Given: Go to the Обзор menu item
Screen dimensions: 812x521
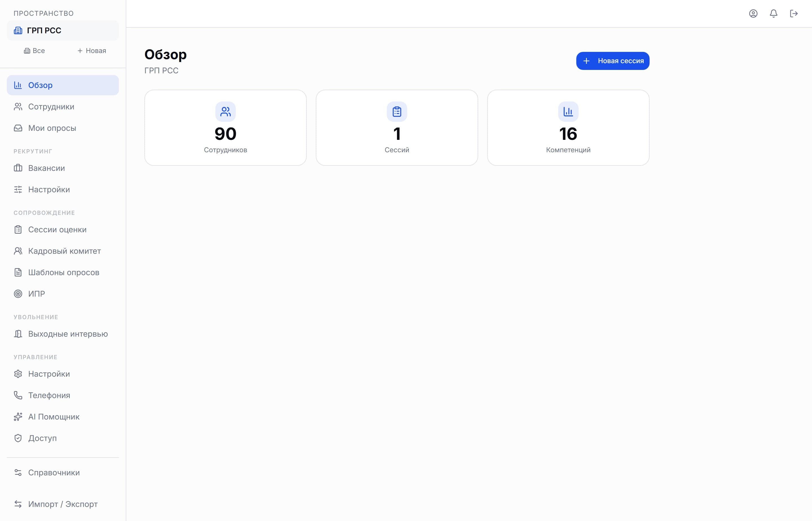Looking at the screenshot, I should coord(63,85).
